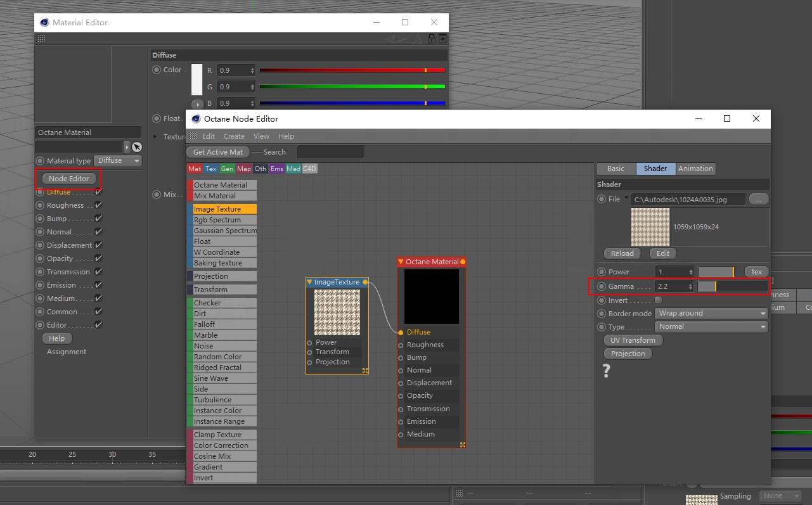Viewport: 812px width, 505px height.
Task: Toggle the Opacity channel checkbox
Action: point(98,259)
